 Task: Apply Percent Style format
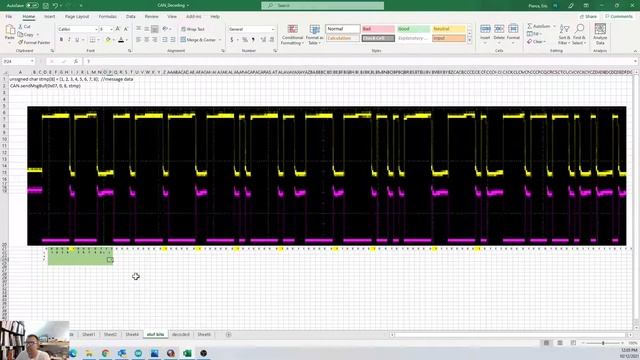tap(245, 40)
